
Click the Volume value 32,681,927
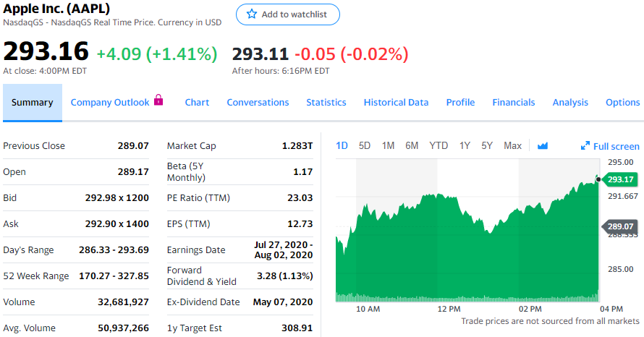pyautogui.click(x=123, y=302)
